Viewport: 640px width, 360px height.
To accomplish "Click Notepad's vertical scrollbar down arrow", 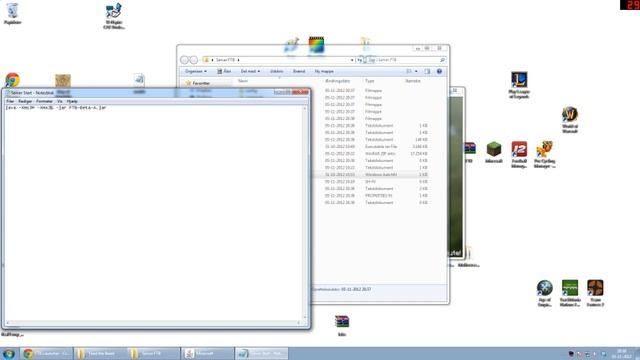I will point(305,317).
